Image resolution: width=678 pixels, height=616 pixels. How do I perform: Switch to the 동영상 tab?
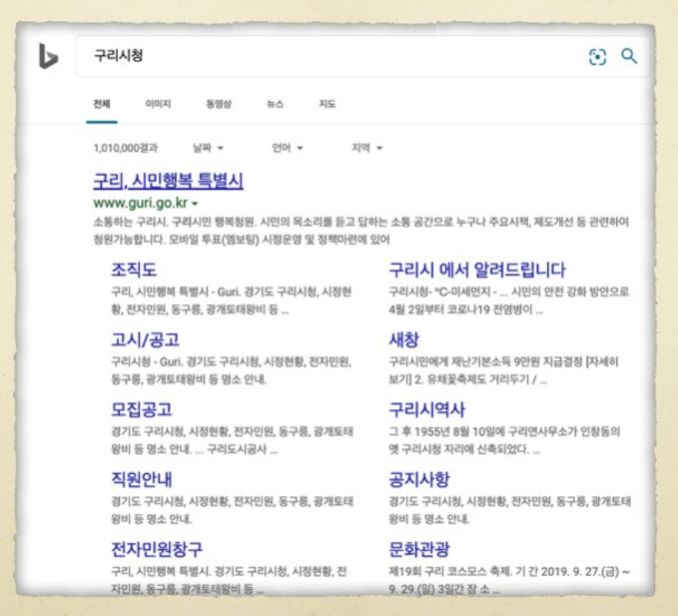pyautogui.click(x=219, y=104)
